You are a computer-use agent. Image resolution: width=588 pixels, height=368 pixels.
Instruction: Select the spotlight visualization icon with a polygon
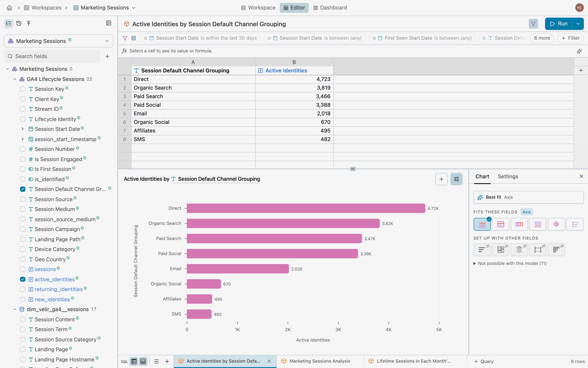point(556,224)
